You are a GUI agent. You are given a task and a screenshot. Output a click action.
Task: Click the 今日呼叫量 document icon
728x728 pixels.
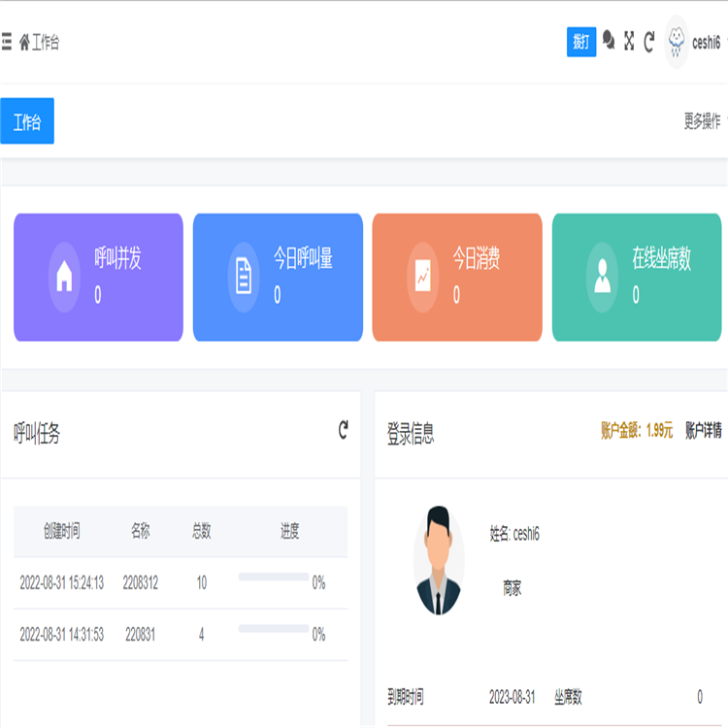244,278
